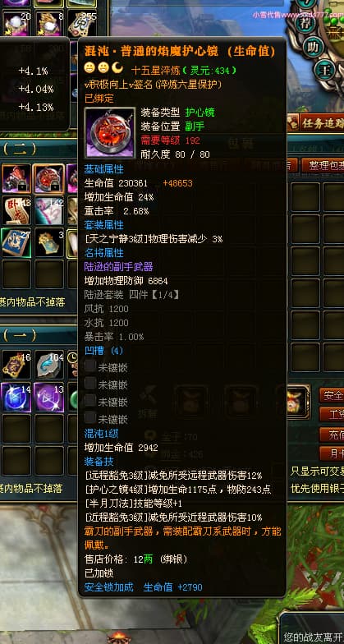Click the 整理包裹 sort bag button
The height and width of the screenshot is (644, 344).
click(x=322, y=165)
